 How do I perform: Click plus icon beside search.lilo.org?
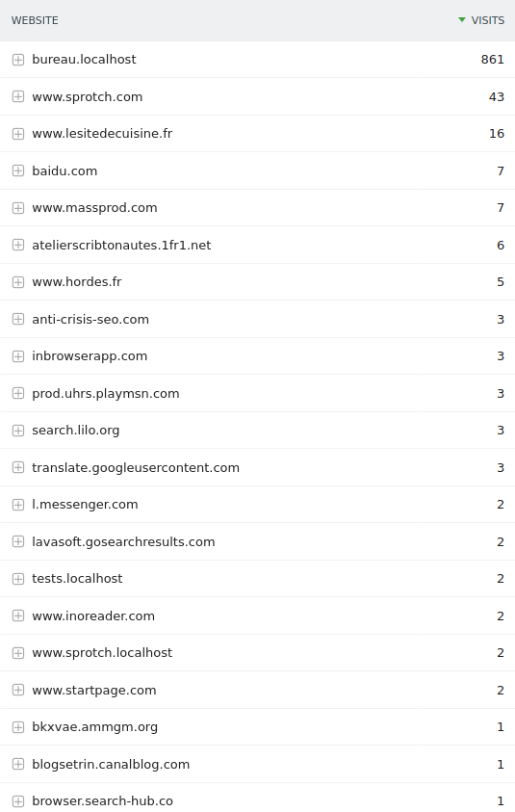[x=18, y=431]
